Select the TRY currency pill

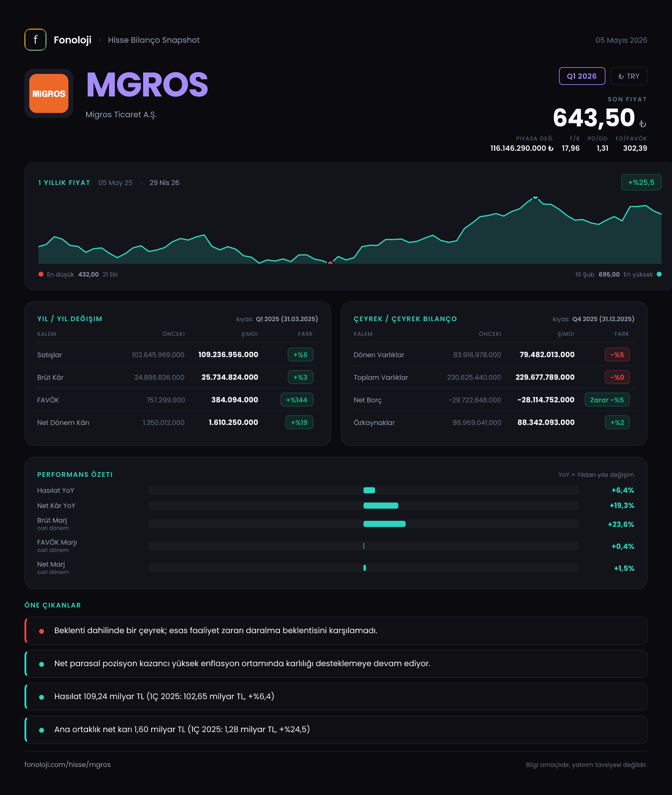[x=629, y=76]
